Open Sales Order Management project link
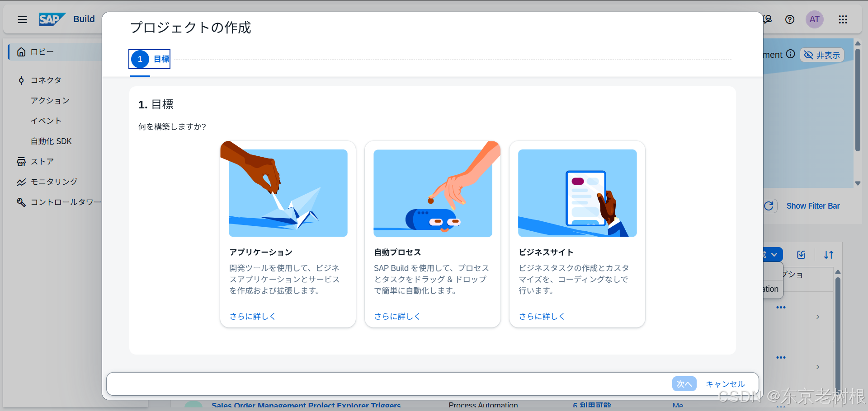 pyautogui.click(x=306, y=406)
